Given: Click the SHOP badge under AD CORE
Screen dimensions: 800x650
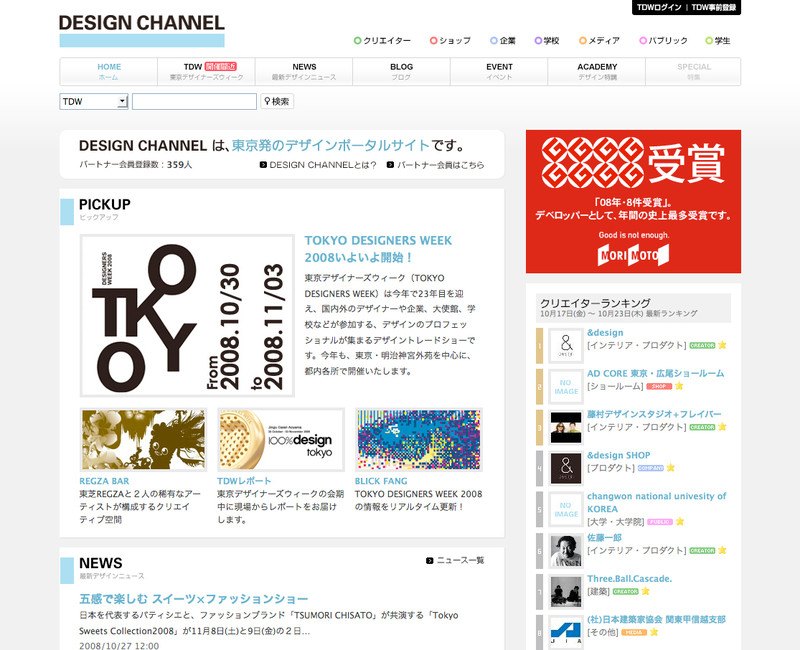Looking at the screenshot, I should pyautogui.click(x=659, y=386).
